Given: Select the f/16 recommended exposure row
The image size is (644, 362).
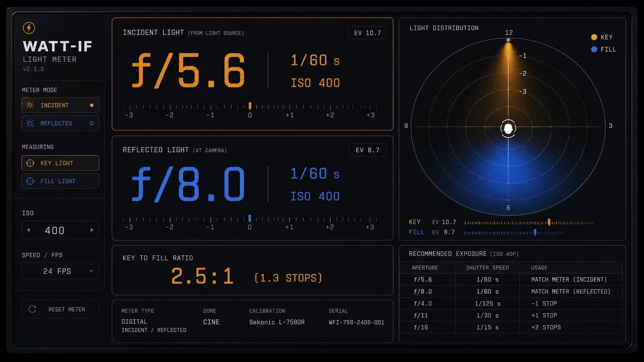Looking at the screenshot, I should point(511,327).
